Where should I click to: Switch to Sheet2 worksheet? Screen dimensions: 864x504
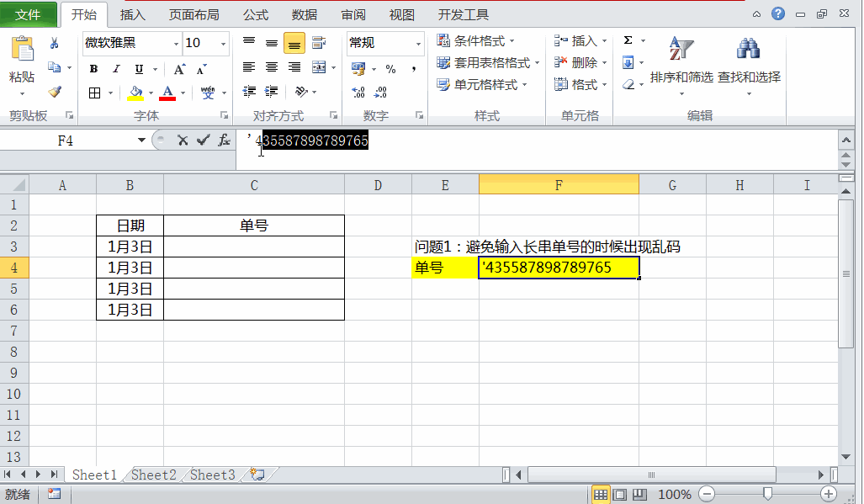pyautogui.click(x=154, y=475)
